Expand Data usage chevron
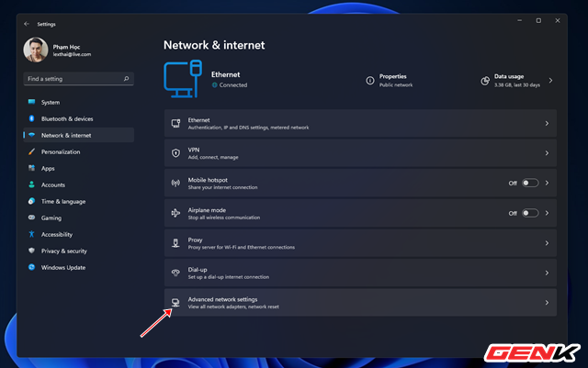 coord(550,80)
